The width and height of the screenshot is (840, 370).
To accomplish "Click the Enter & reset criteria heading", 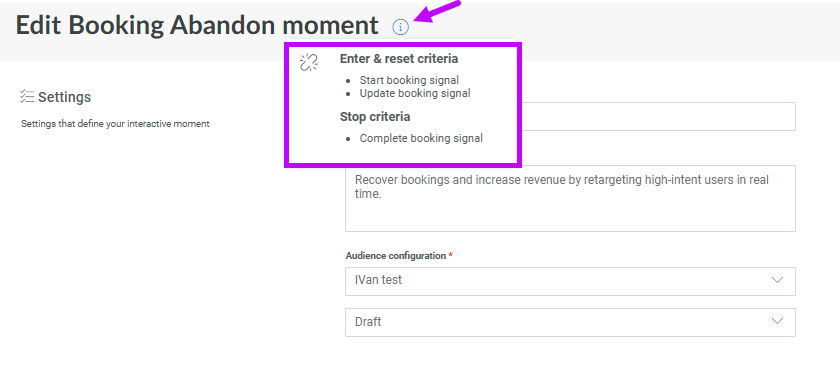I will tap(399, 59).
